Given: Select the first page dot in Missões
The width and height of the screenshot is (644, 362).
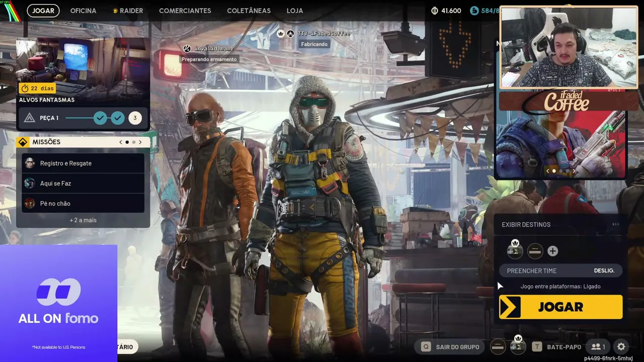Looking at the screenshot, I should pos(127,142).
